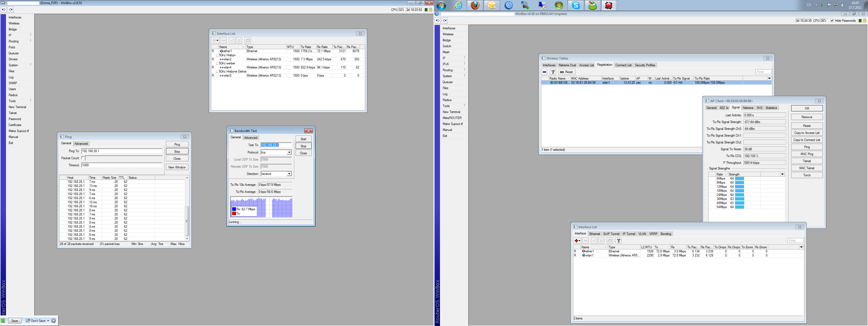Click the filter icon in right Interface List toolbar
868x326 pixels.
click(619, 241)
